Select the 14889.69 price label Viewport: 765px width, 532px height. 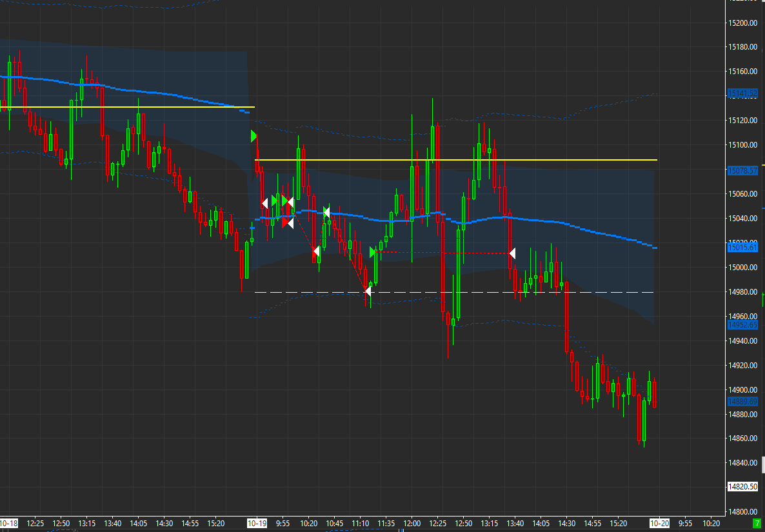pyautogui.click(x=742, y=402)
